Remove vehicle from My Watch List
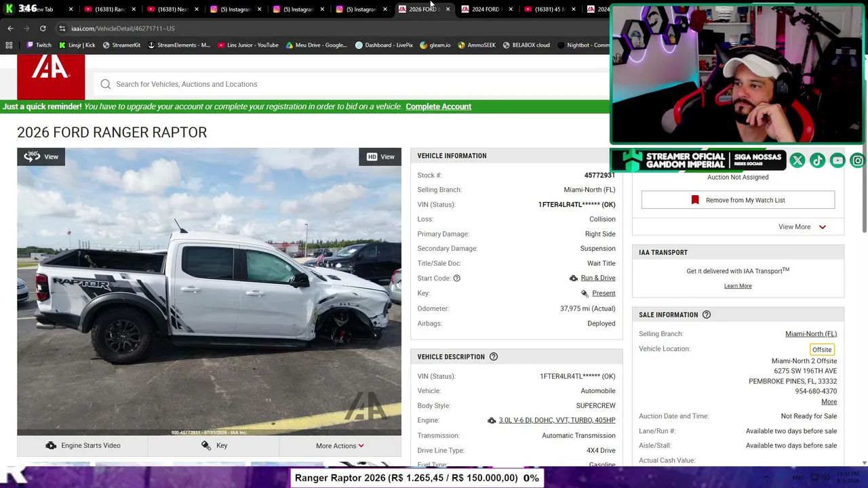 tap(738, 200)
